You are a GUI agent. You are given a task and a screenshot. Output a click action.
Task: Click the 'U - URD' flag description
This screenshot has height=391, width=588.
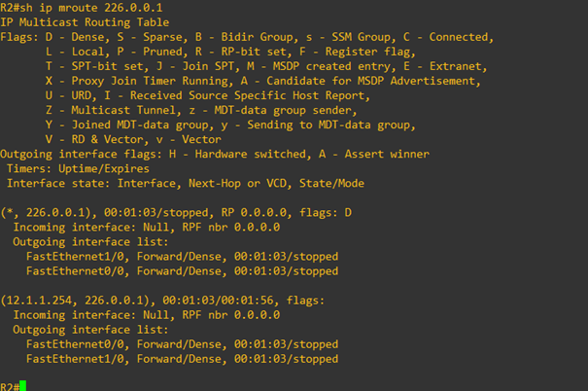coord(69,95)
